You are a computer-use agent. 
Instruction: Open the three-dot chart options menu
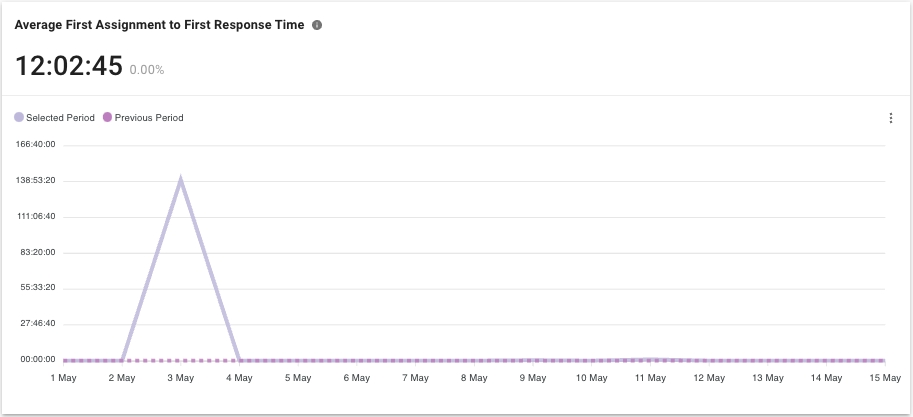(x=890, y=118)
